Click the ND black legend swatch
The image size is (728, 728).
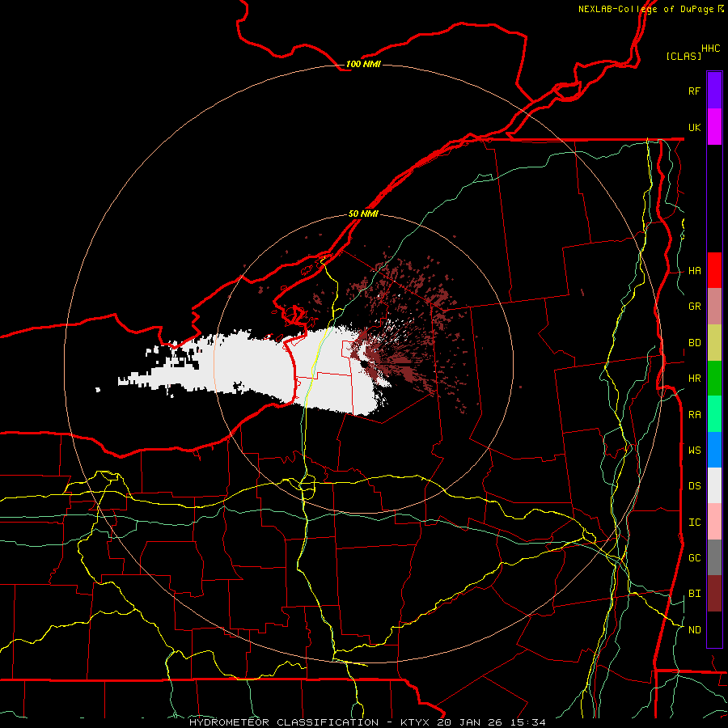714,629
